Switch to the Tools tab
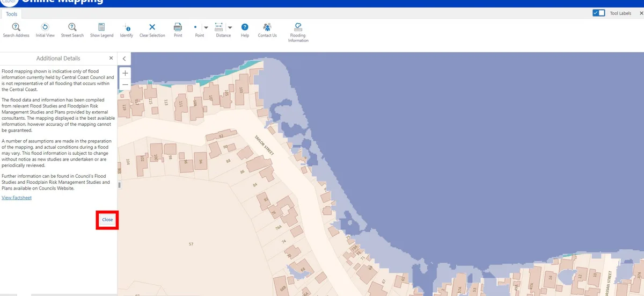This screenshot has height=296, width=644. (12, 14)
